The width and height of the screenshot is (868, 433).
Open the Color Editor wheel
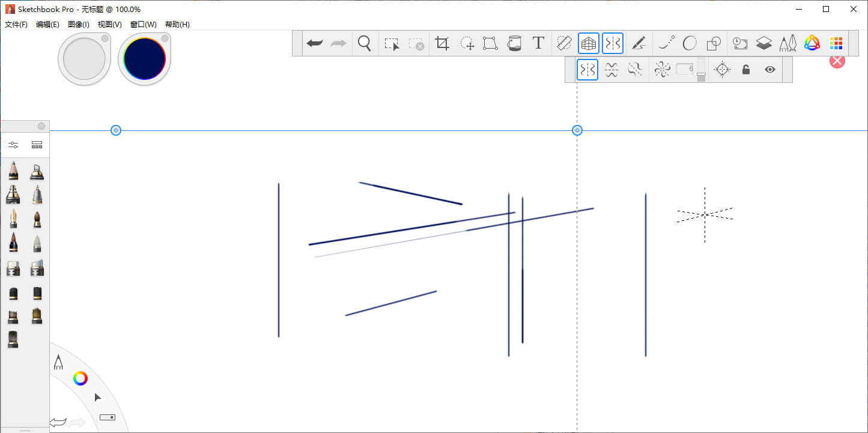pyautogui.click(x=812, y=43)
